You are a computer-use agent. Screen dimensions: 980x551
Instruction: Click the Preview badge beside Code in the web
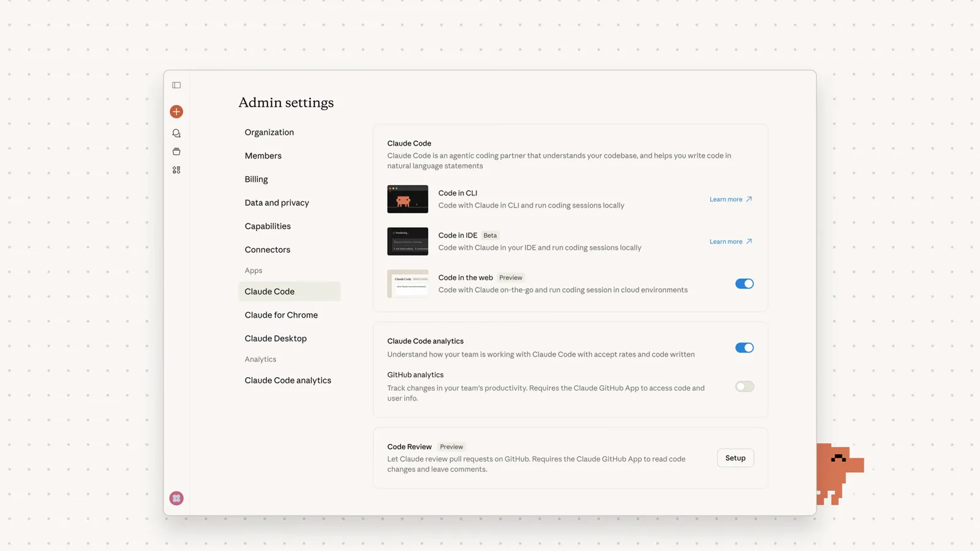(511, 277)
